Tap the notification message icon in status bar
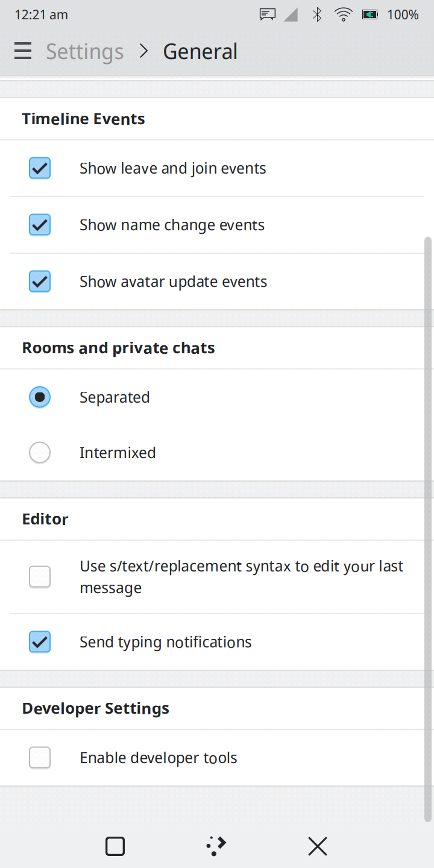Image resolution: width=434 pixels, height=868 pixels. tap(268, 15)
